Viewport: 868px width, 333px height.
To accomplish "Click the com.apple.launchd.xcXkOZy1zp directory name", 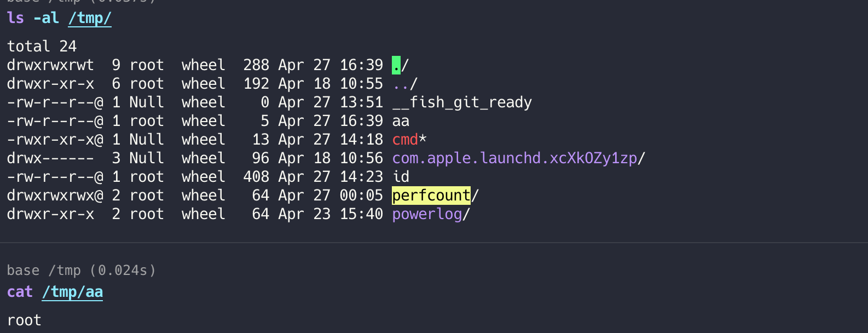I will pyautogui.click(x=514, y=158).
